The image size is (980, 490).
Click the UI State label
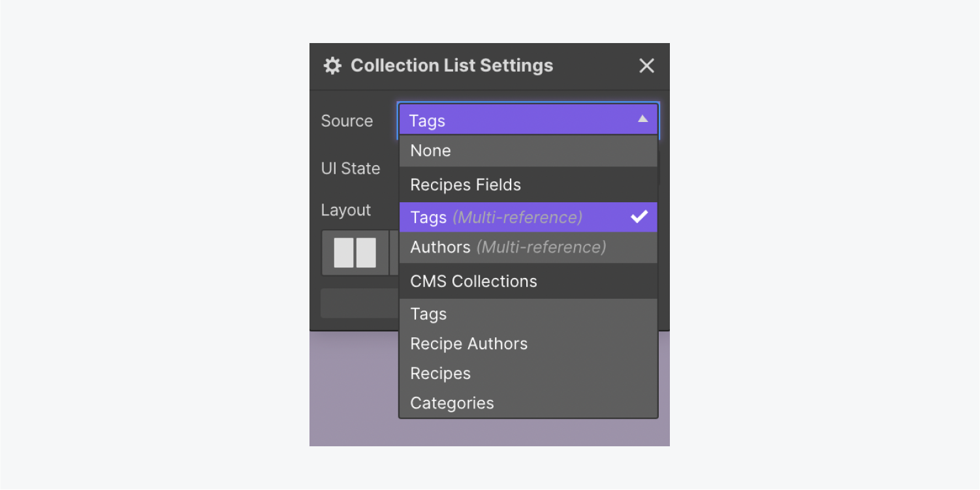click(351, 168)
